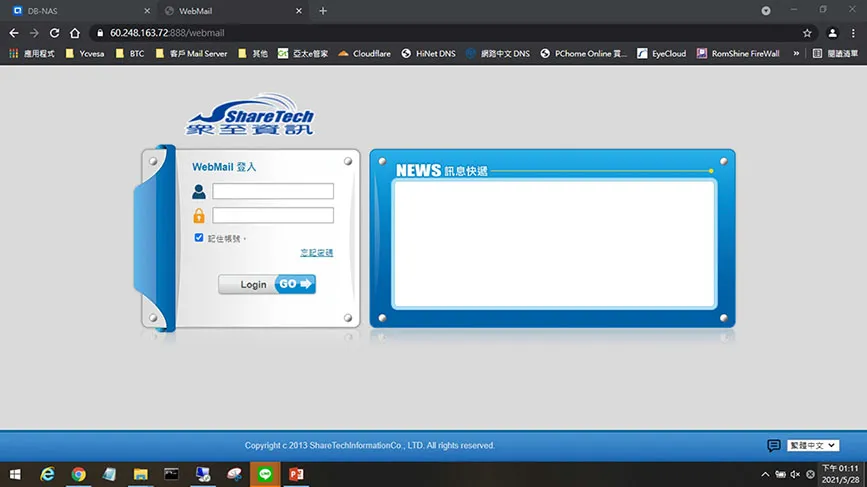Click the Chrome media control circle icon
The height and width of the screenshot is (487, 867).
coord(766,11)
